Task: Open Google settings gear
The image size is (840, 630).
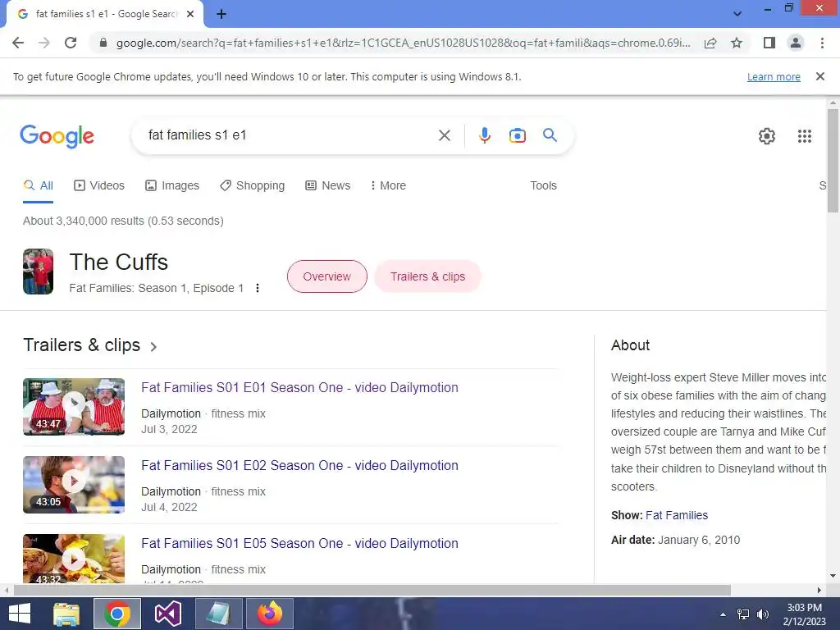Action: 767,136
